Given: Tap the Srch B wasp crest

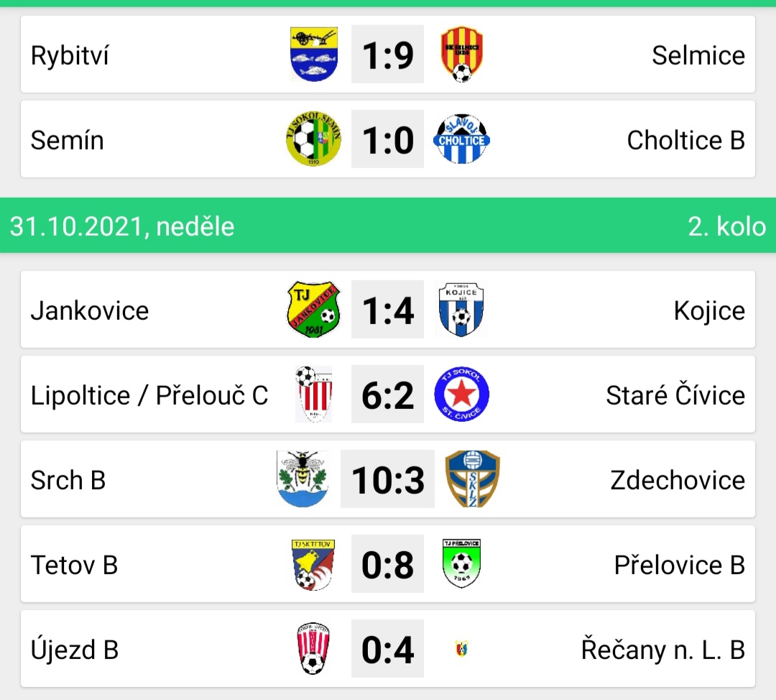Looking at the screenshot, I should [302, 479].
